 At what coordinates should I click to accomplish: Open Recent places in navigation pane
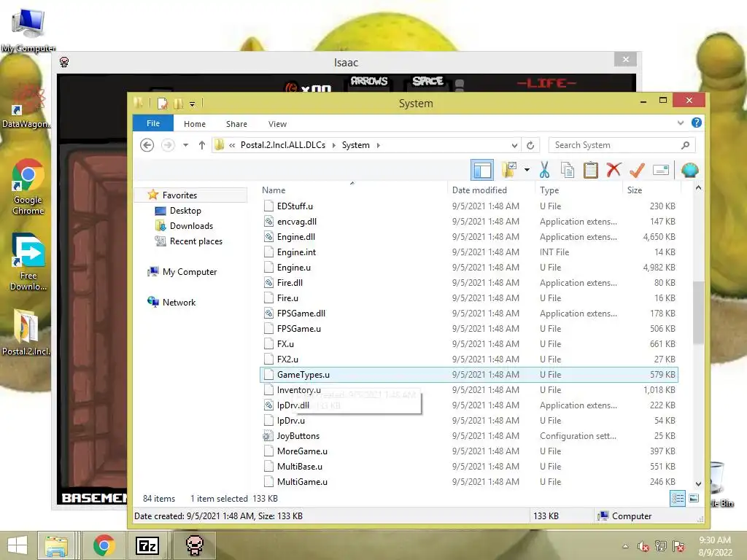(196, 241)
